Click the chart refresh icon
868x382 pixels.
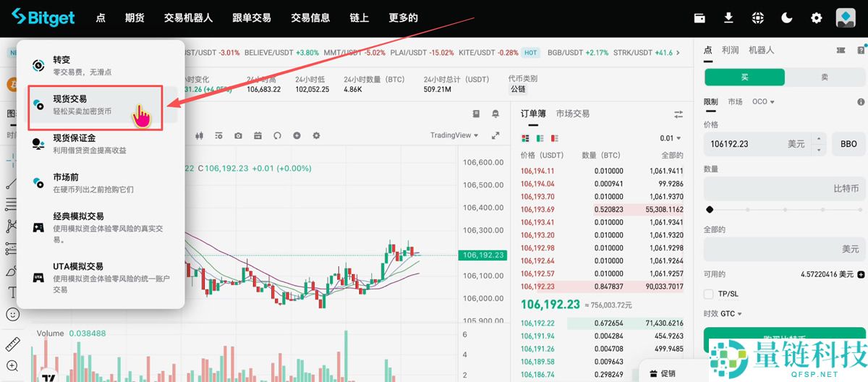tap(277, 135)
